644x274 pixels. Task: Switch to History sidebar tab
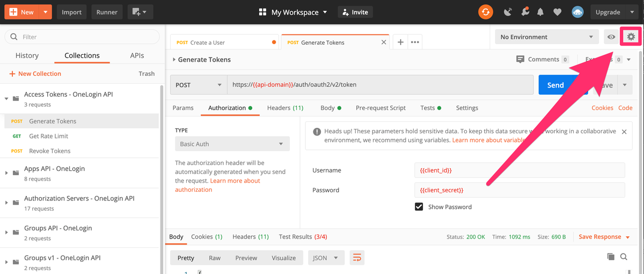click(27, 55)
